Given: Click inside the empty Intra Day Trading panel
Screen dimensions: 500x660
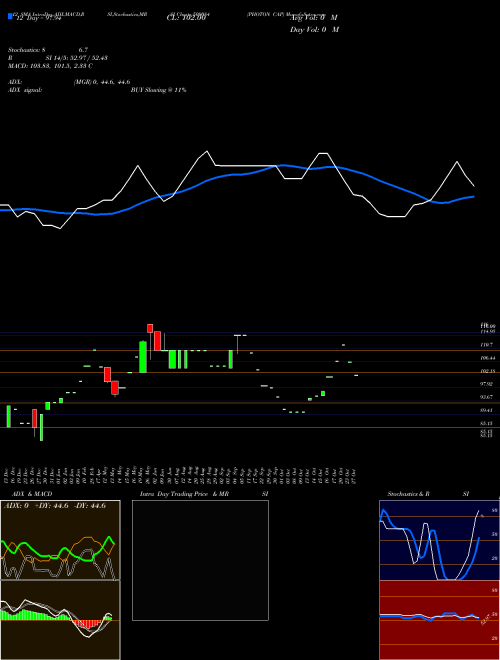Looking at the screenshot, I should point(200,560).
